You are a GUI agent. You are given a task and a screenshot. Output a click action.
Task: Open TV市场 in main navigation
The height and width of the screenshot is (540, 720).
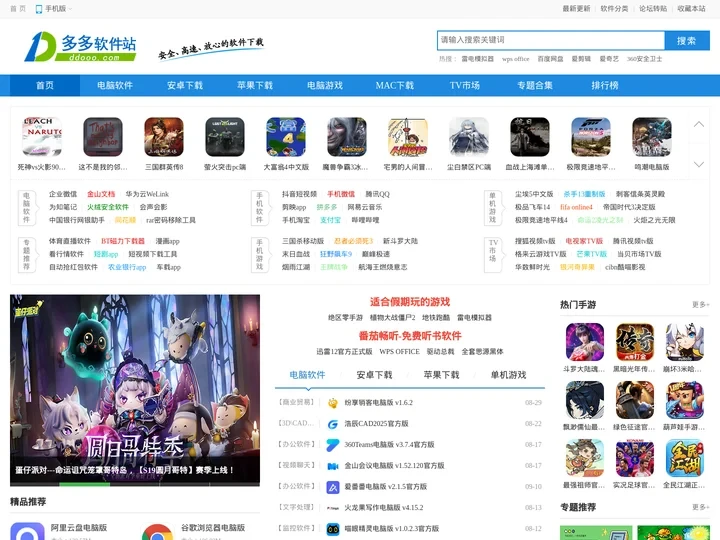pos(465,85)
